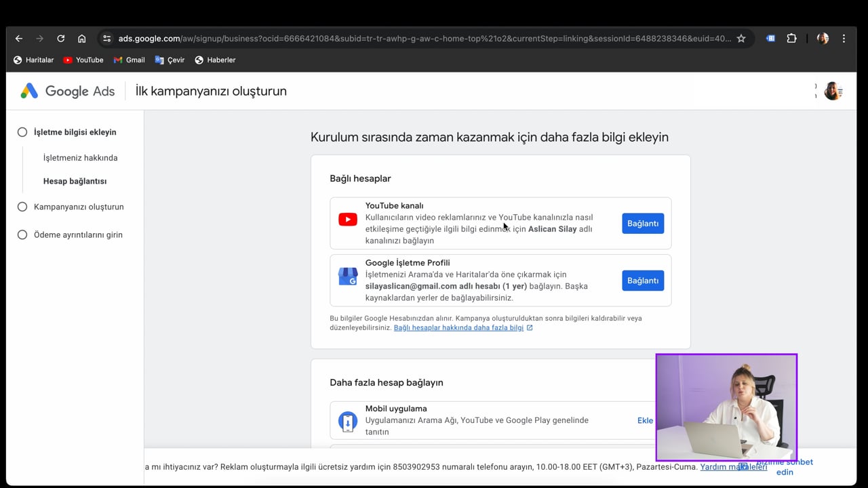Open the Extensions puzzle icon
Screen dimensions: 868x488
point(791,39)
